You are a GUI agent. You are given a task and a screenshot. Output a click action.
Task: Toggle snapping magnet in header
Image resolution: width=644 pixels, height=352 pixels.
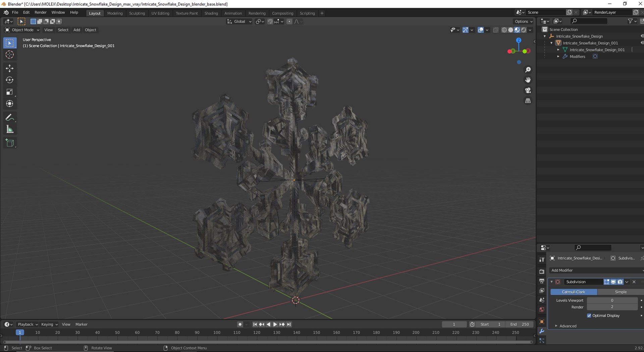coord(270,21)
